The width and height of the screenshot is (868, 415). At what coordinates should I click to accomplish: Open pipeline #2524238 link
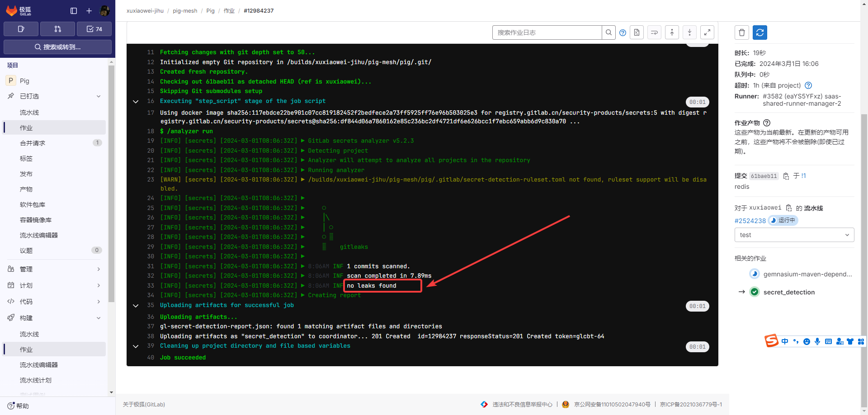click(x=750, y=221)
